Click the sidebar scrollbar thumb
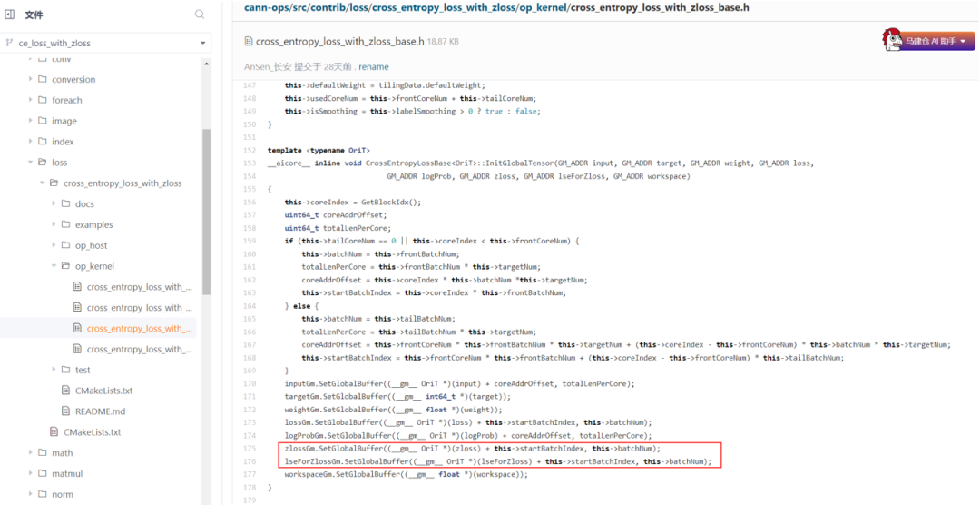This screenshot has width=980, height=505. 206,213
